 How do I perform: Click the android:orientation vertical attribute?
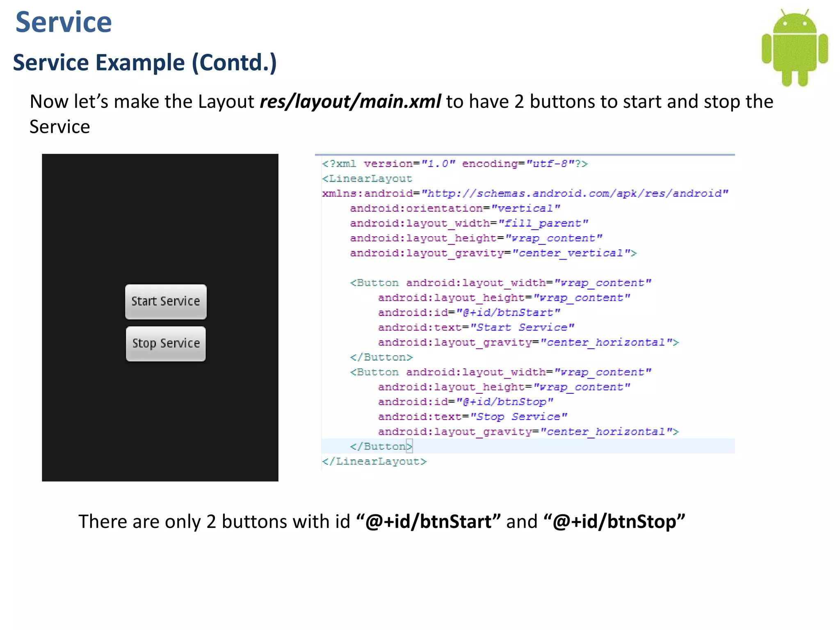(x=454, y=208)
